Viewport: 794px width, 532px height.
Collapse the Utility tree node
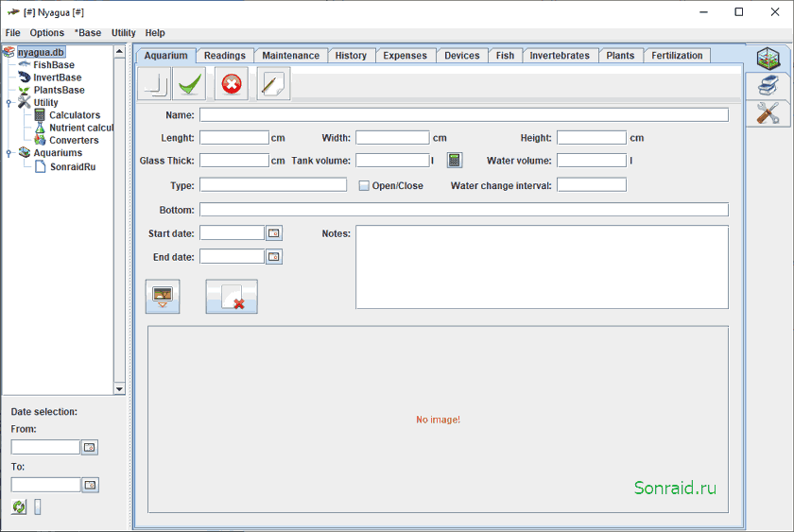(x=9, y=103)
